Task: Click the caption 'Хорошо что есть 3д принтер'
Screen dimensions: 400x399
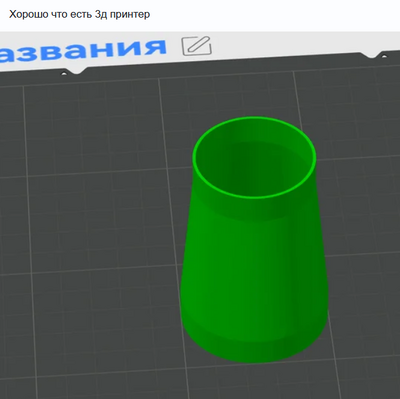Action: [79, 14]
